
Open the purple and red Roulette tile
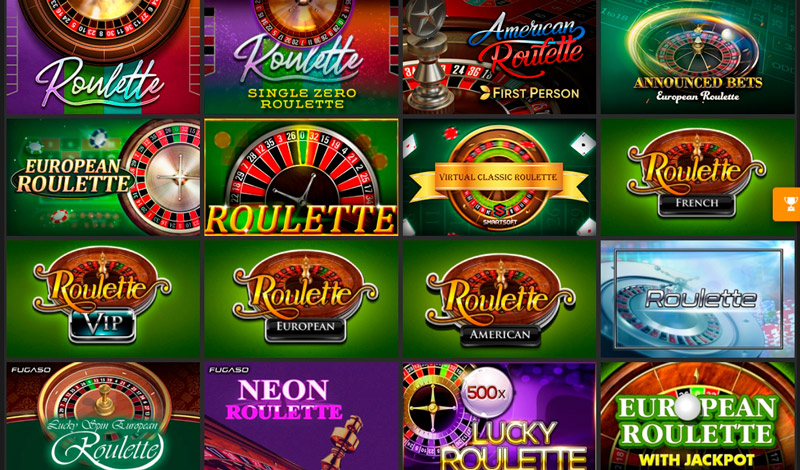(x=103, y=57)
